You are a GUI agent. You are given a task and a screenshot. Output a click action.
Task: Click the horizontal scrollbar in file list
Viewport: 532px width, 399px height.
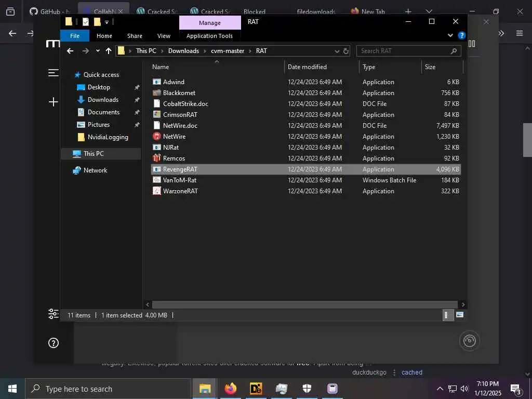click(304, 304)
